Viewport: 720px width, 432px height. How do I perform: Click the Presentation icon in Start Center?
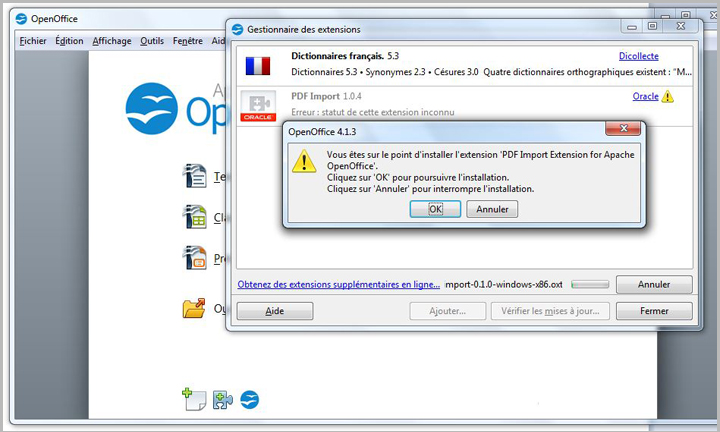coord(195,258)
